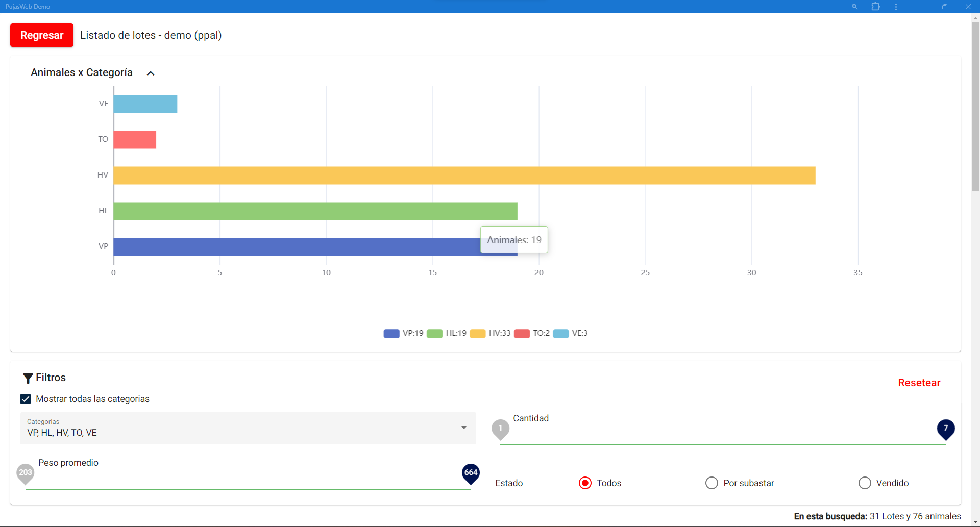This screenshot has height=527, width=980.
Task: Uncheck Mostrar todas las categorias
Action: 26,399
